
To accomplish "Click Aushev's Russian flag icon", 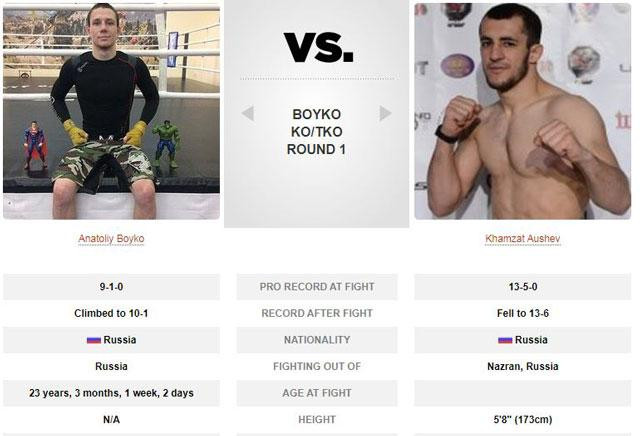I will (505, 340).
